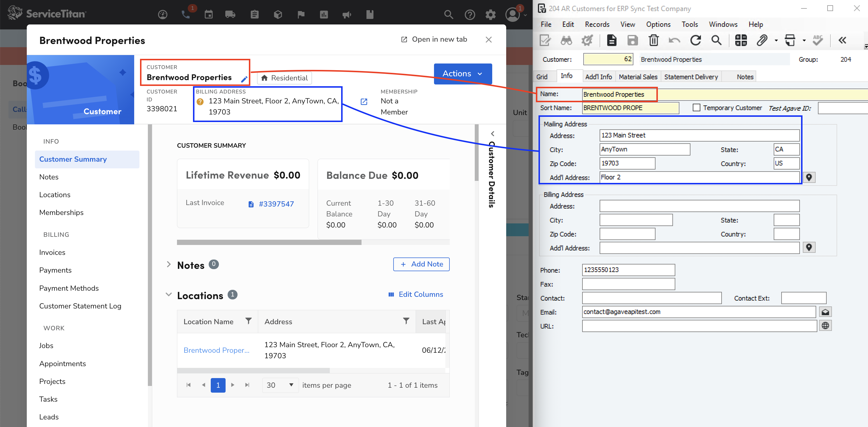Open billing address external link icon
Viewport: 868px width, 427px height.
(364, 102)
